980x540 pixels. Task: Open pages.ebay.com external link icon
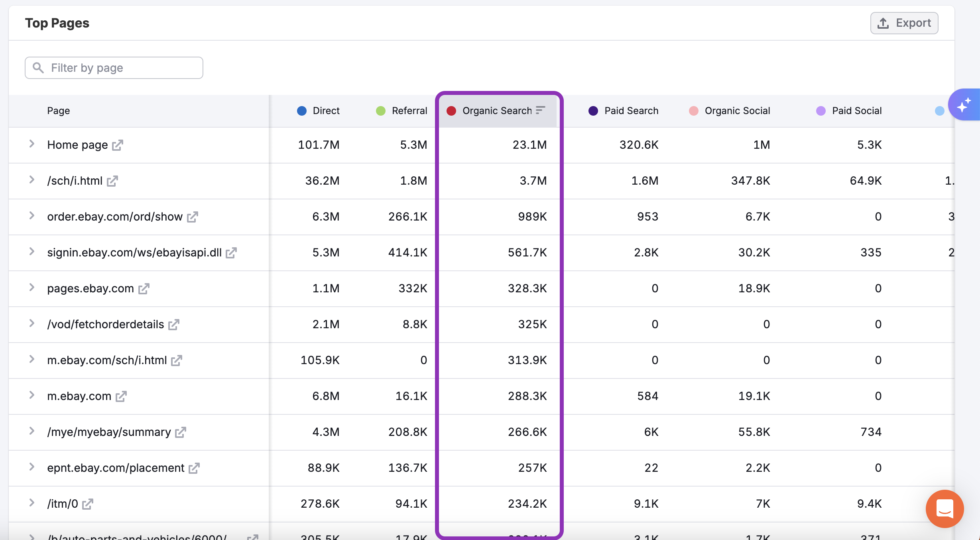click(144, 289)
